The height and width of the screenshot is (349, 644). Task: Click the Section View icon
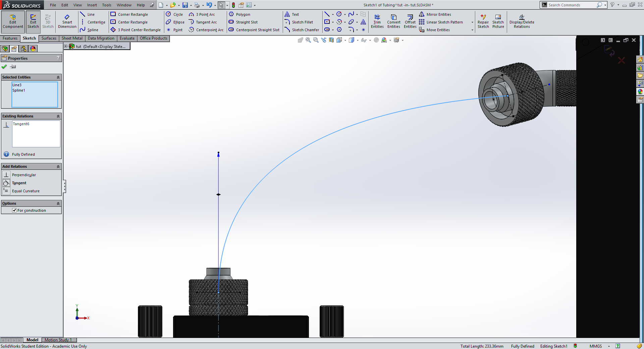click(331, 40)
